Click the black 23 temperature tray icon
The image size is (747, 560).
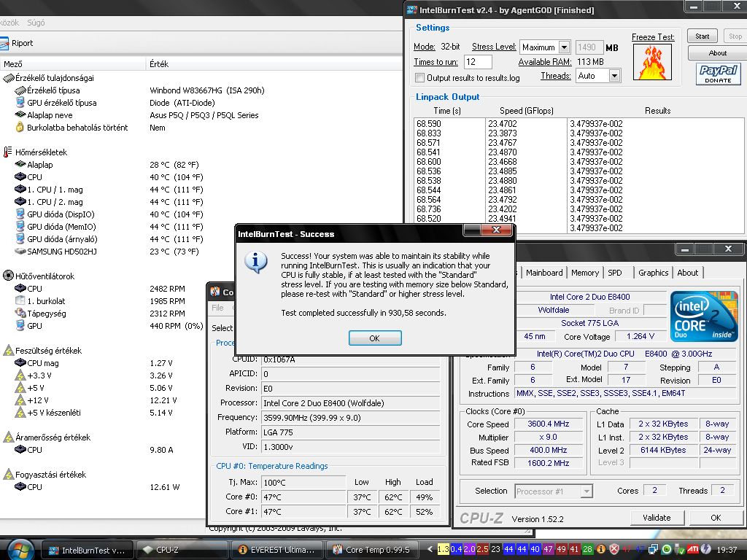(495, 549)
